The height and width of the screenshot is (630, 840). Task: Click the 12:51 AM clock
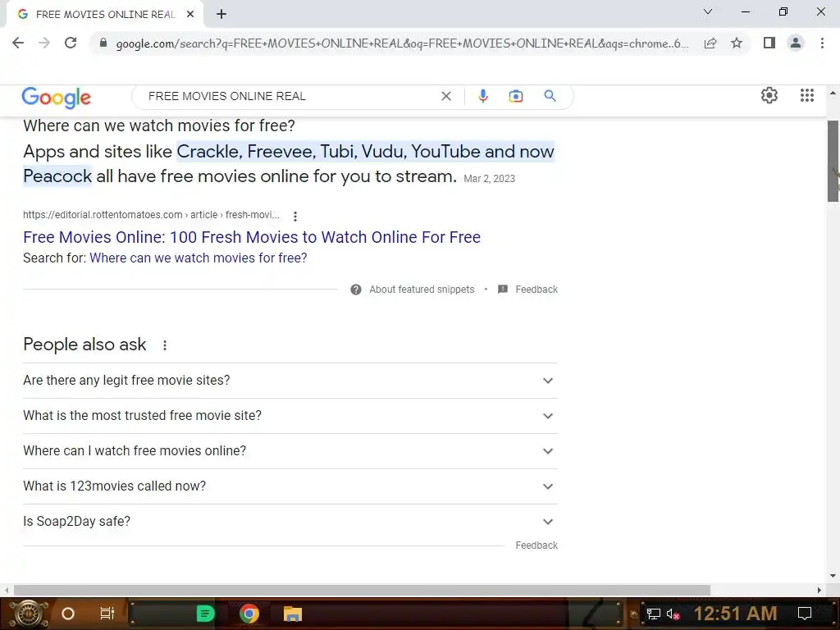(x=735, y=614)
